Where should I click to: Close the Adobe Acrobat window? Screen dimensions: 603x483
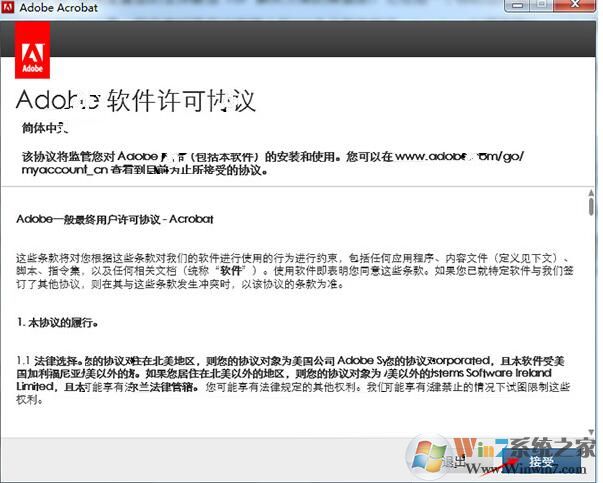click(x=575, y=5)
